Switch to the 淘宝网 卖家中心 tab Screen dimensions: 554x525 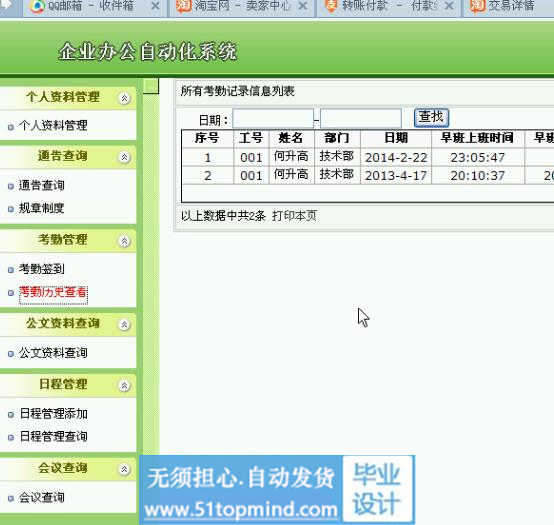[x=234, y=6]
